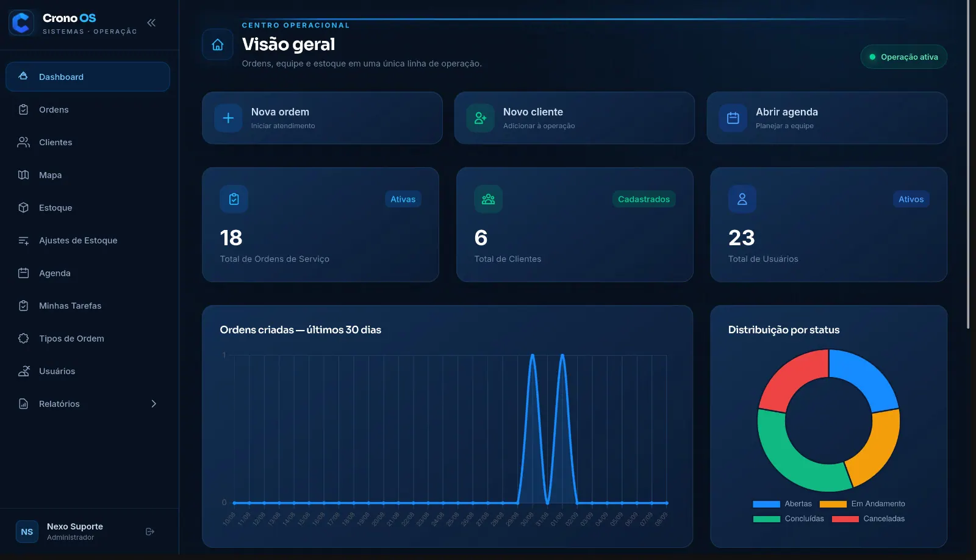This screenshot has width=976, height=560.
Task: Click the plus icon on Nova ordem
Action: tap(228, 118)
